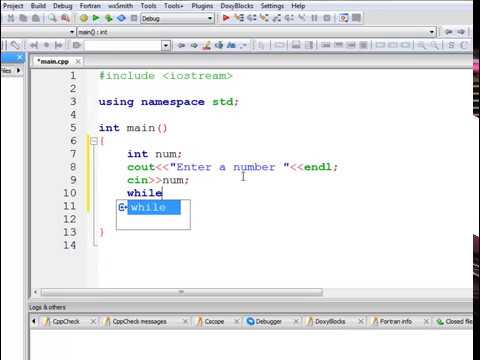The height and width of the screenshot is (360, 480).
Task: Click the Build and run icon
Action: coord(109,18)
